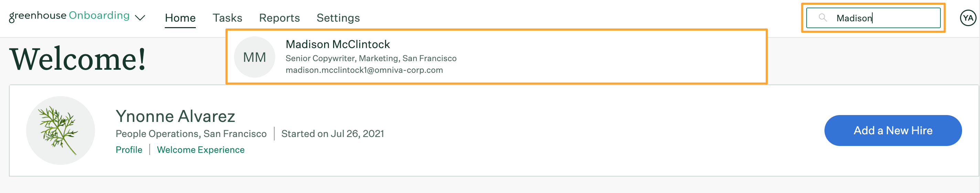Click into the Madison search field
Image resolution: width=980 pixels, height=193 pixels.
(873, 18)
